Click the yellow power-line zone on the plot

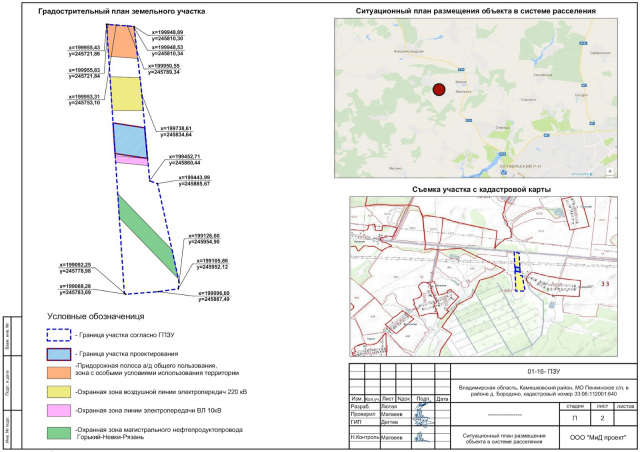(126, 94)
